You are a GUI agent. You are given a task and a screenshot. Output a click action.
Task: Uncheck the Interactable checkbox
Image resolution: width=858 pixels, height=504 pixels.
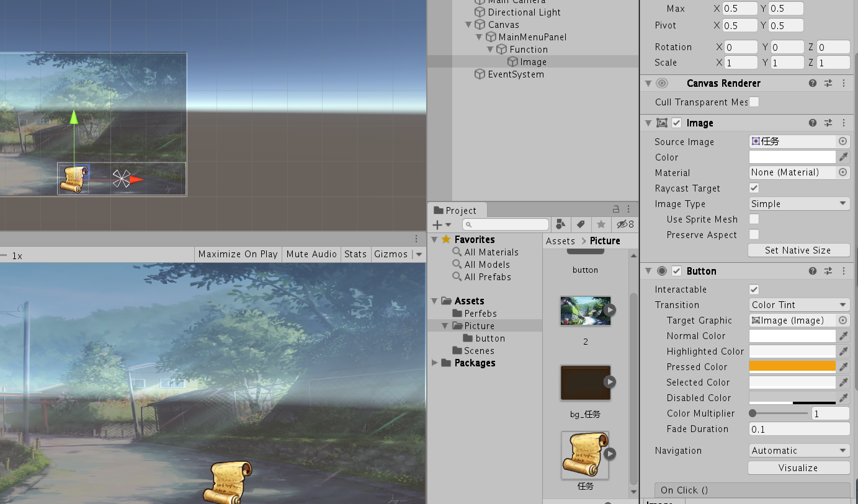754,290
